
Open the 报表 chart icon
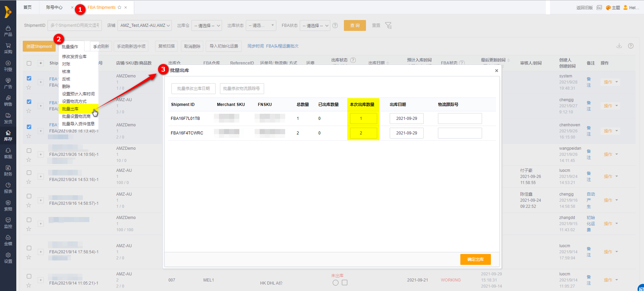click(x=8, y=188)
